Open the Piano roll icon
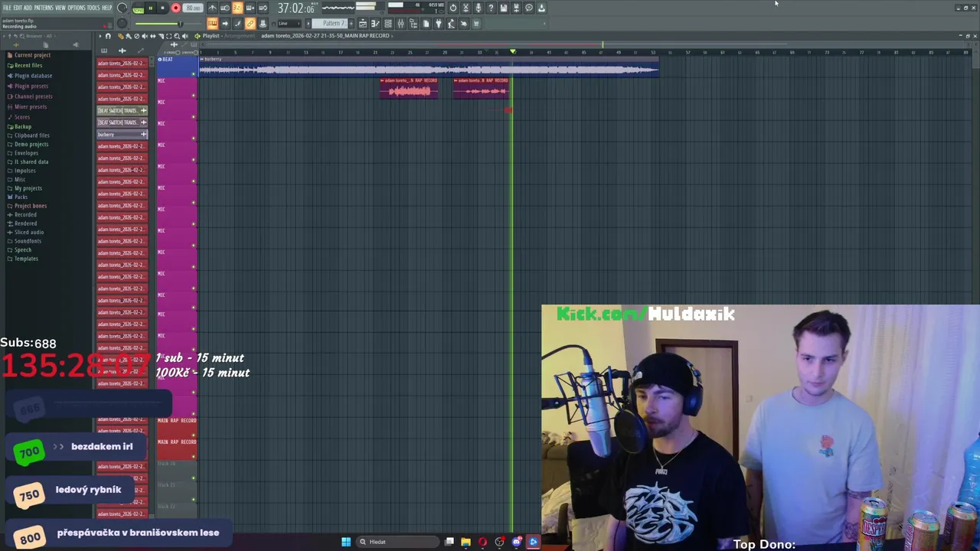Image resolution: width=980 pixels, height=551 pixels. point(375,24)
